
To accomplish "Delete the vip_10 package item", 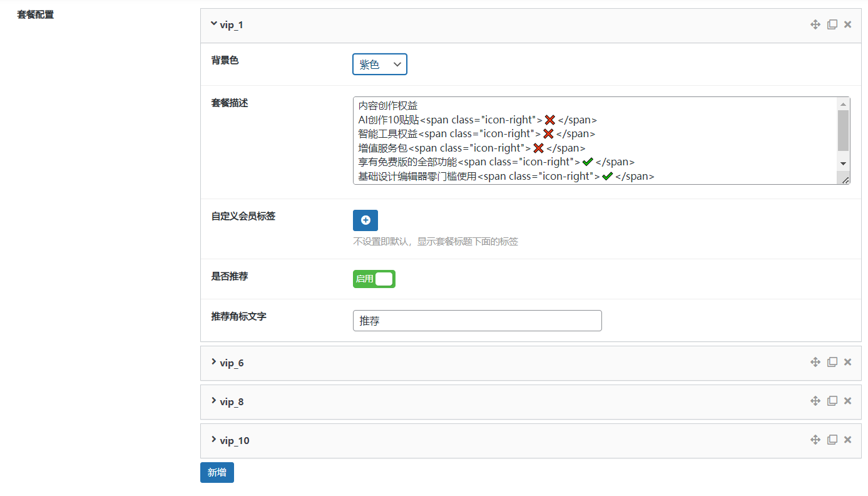I will pos(847,440).
